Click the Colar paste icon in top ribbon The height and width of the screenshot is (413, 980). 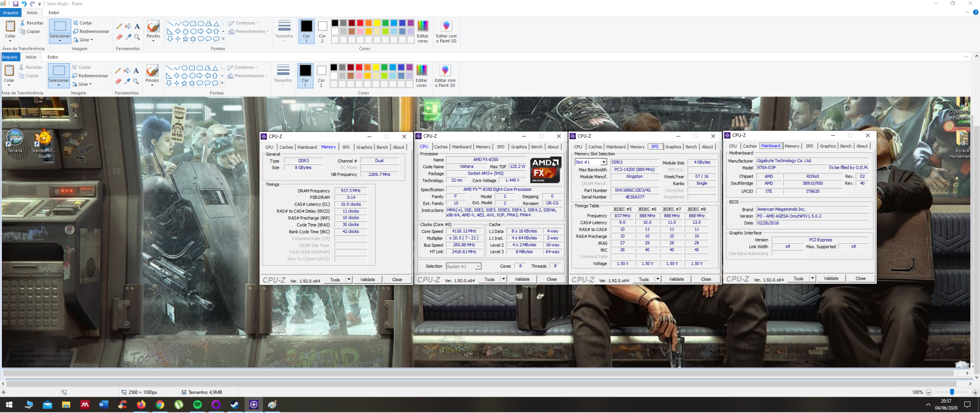click(x=10, y=26)
